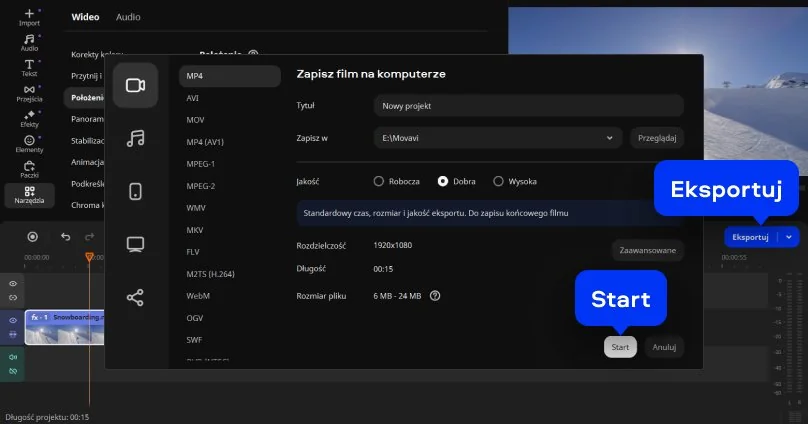Click the file size help icon
Image resolution: width=808 pixels, height=424 pixels.
click(x=435, y=295)
